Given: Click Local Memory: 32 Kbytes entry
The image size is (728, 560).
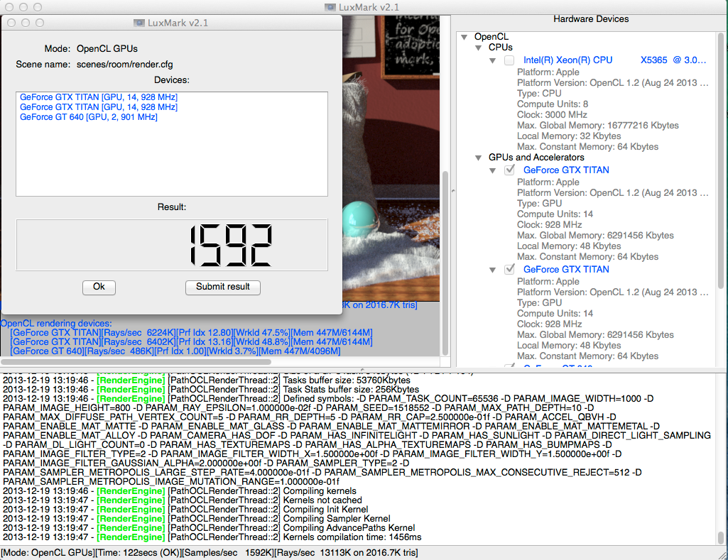Looking at the screenshot, I should [569, 136].
